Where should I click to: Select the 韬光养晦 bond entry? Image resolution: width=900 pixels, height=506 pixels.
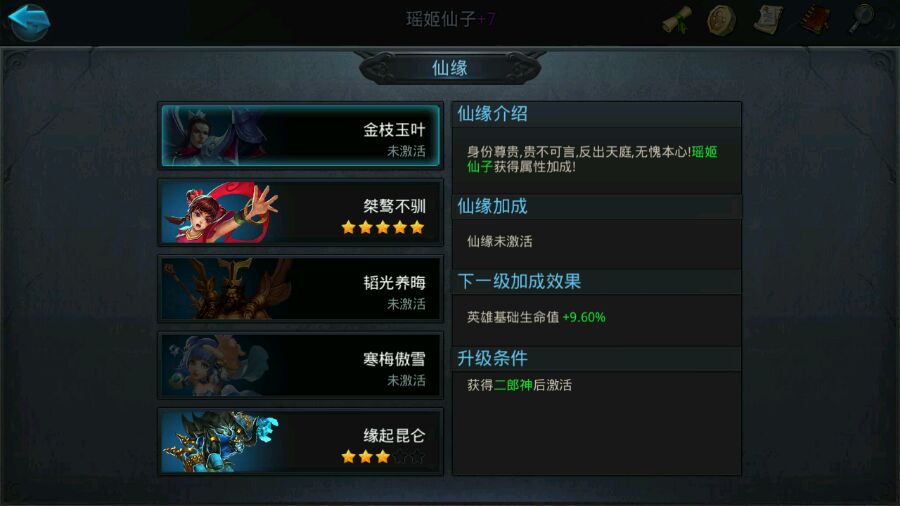coord(300,289)
